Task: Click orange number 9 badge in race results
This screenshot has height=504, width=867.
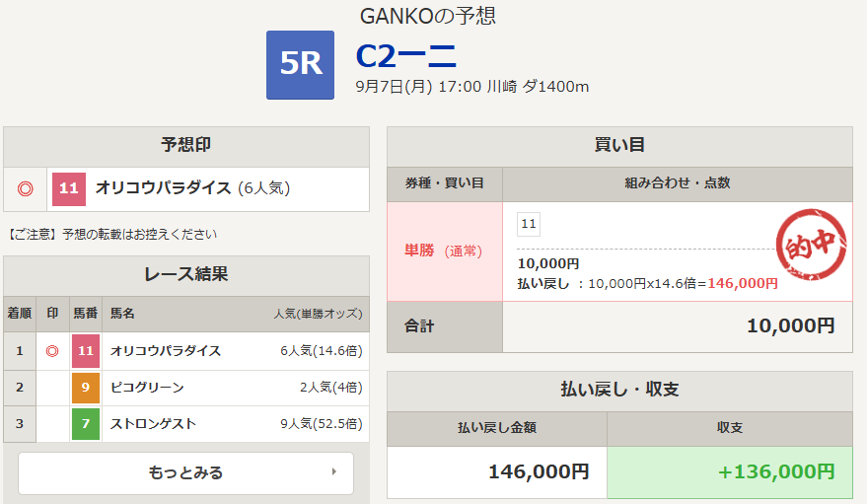Action: coord(86,388)
